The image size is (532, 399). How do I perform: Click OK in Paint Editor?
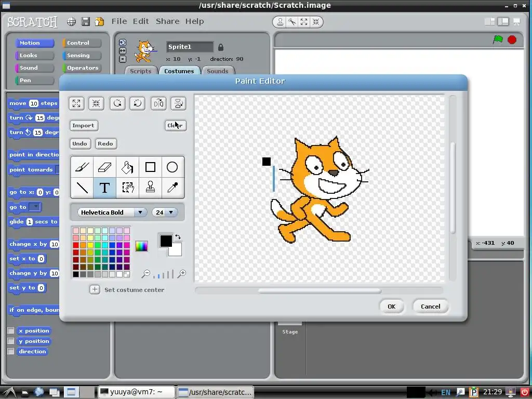pyautogui.click(x=392, y=307)
